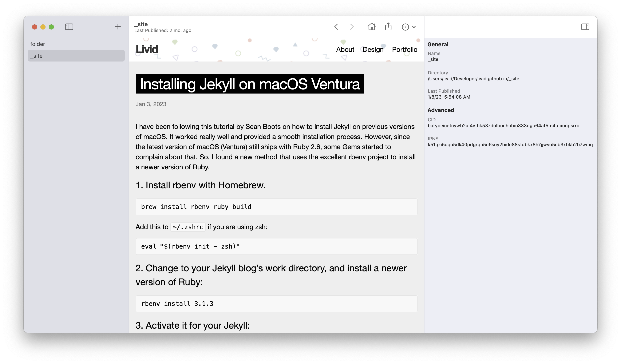621x364 pixels.
Task: Click the Last Published 2 mo. ago subtitle
Action: 163,30
